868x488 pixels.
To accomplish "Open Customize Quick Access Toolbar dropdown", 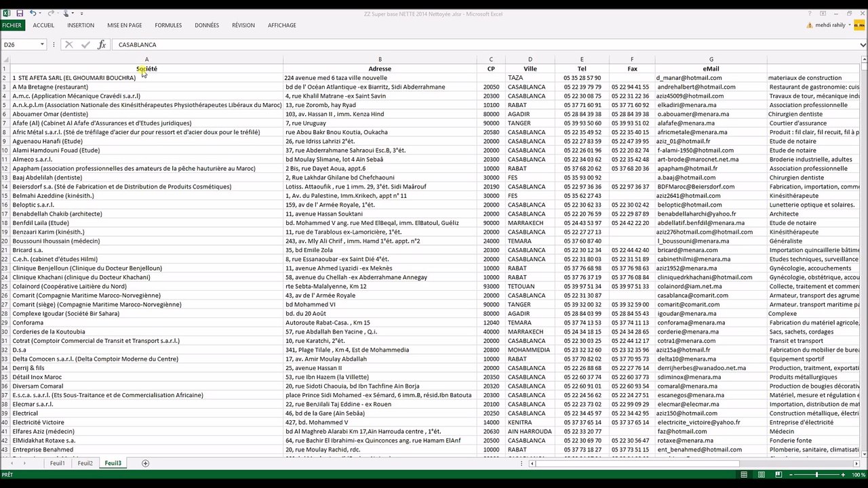I will [82, 14].
